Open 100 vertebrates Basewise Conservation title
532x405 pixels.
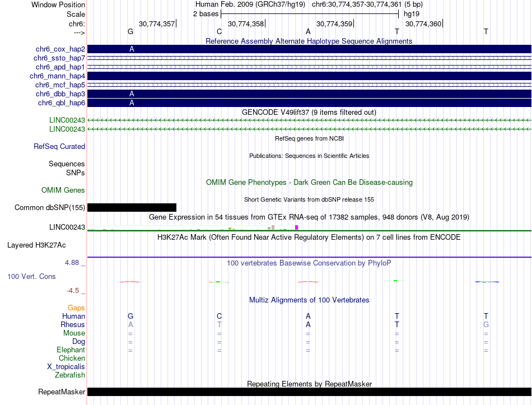click(x=309, y=263)
